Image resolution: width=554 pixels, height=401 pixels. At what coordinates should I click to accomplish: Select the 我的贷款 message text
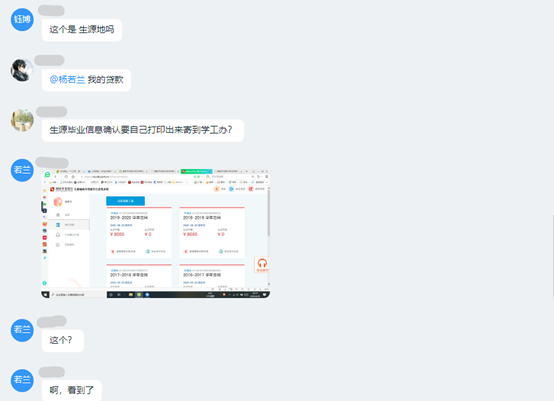click(105, 80)
